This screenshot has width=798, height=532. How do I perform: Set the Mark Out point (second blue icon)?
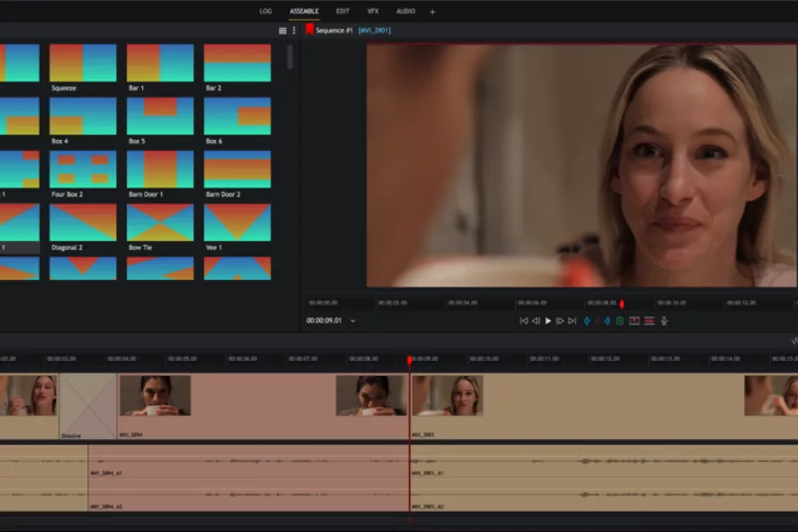[607, 321]
